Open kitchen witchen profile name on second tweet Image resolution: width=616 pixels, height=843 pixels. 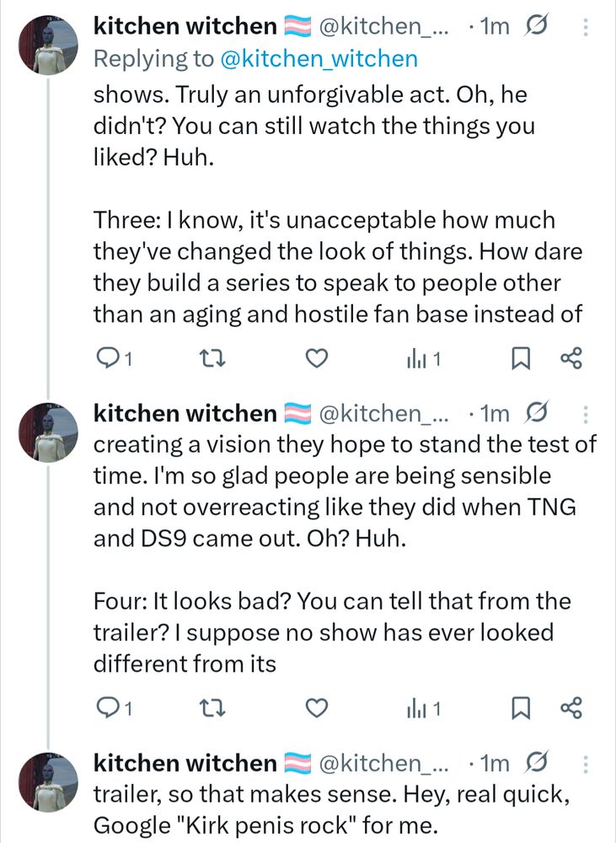[x=185, y=413]
